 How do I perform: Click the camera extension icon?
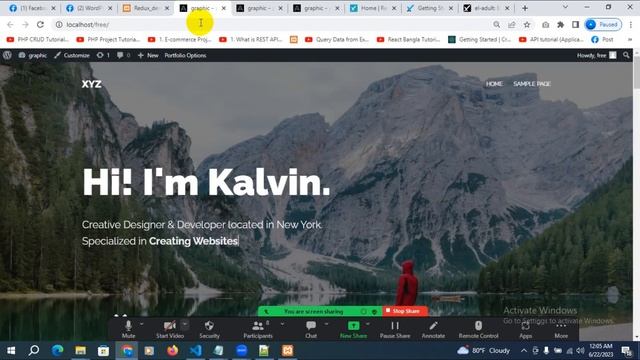point(545,24)
